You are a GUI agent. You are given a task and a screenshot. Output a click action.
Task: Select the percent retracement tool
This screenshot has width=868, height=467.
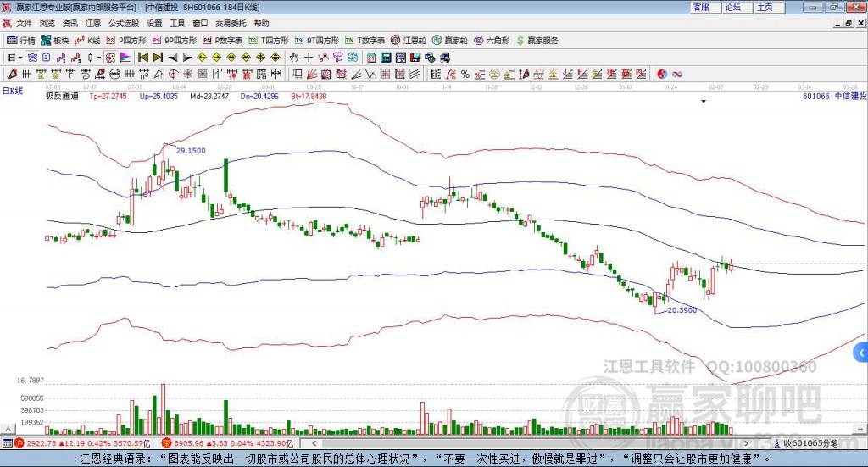tap(465, 74)
